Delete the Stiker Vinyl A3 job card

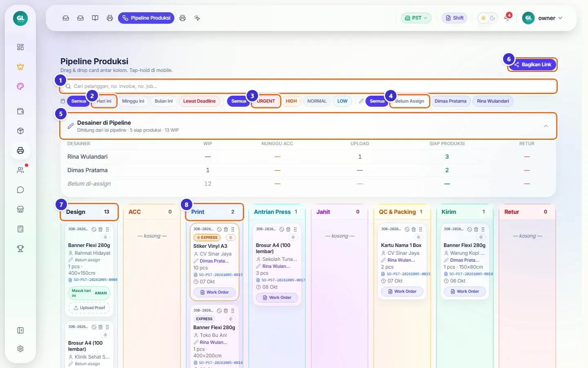coord(226,229)
